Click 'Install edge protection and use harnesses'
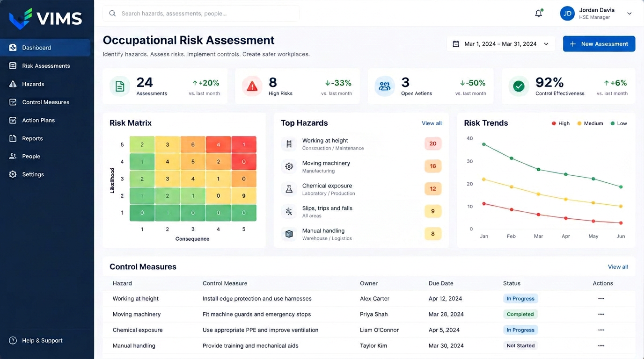 pyautogui.click(x=257, y=299)
